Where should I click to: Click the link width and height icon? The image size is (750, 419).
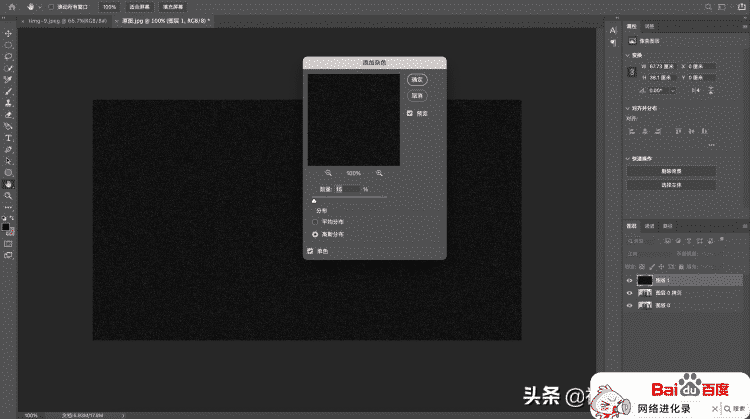(632, 72)
